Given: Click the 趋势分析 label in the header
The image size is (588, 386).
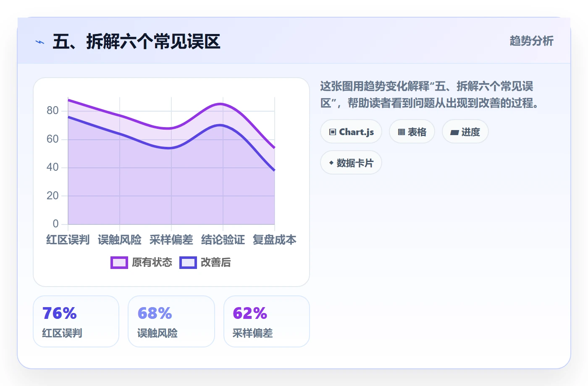Looking at the screenshot, I should [x=532, y=41].
